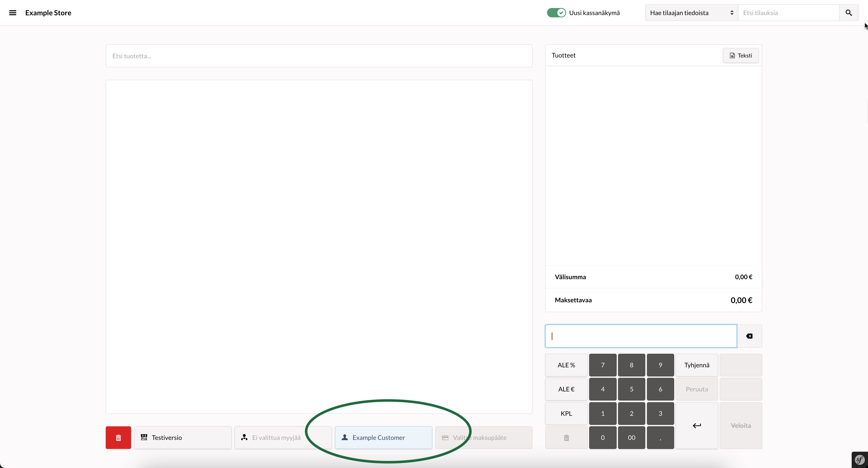Tap keypad digit 1
868x468 pixels.
tap(603, 414)
